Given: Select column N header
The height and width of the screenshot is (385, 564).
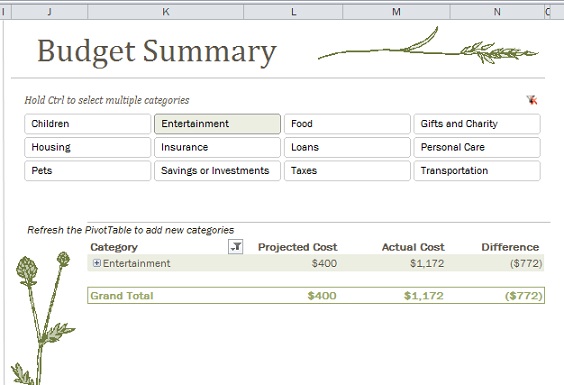Looking at the screenshot, I should tap(497, 12).
